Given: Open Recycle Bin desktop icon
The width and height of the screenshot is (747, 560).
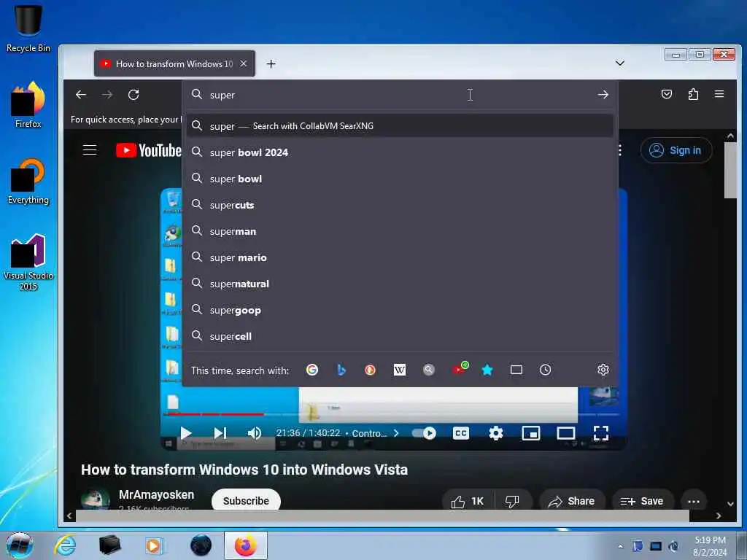Looking at the screenshot, I should tap(28, 28).
